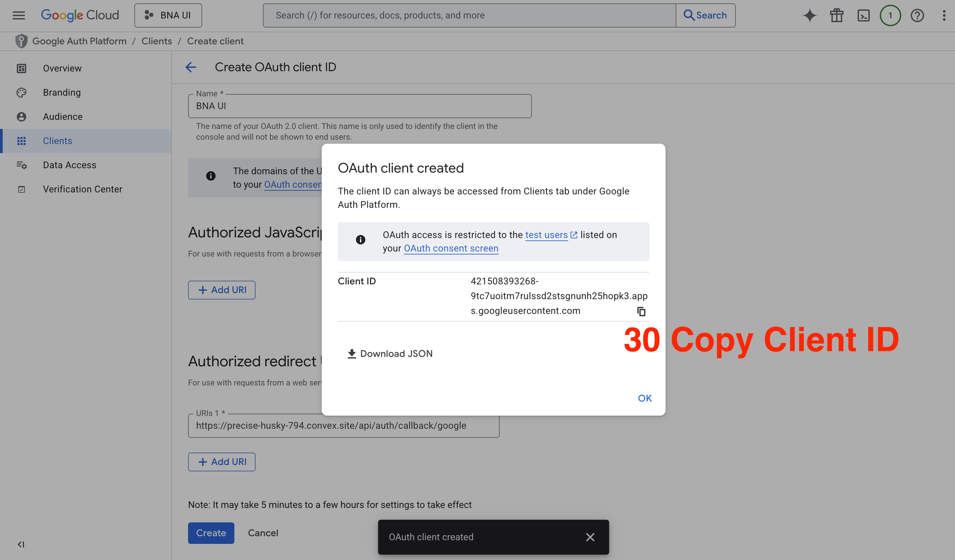Click the blue Create button
Screen dimensions: 955x560
(x=211, y=533)
